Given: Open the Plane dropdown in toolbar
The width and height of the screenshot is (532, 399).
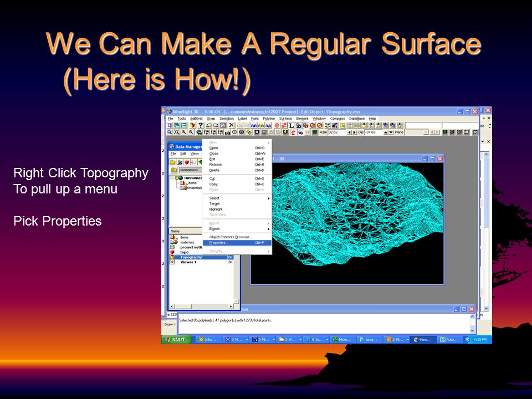Looking at the screenshot, I should [426, 132].
